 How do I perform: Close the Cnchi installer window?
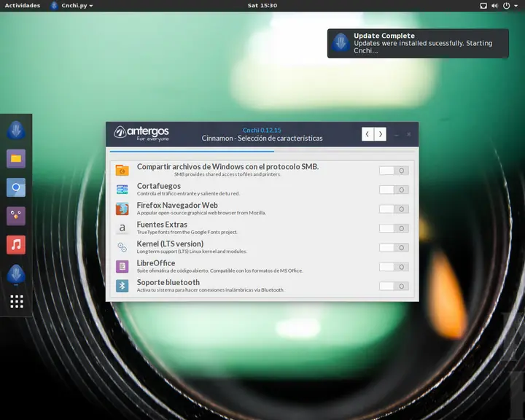point(409,134)
